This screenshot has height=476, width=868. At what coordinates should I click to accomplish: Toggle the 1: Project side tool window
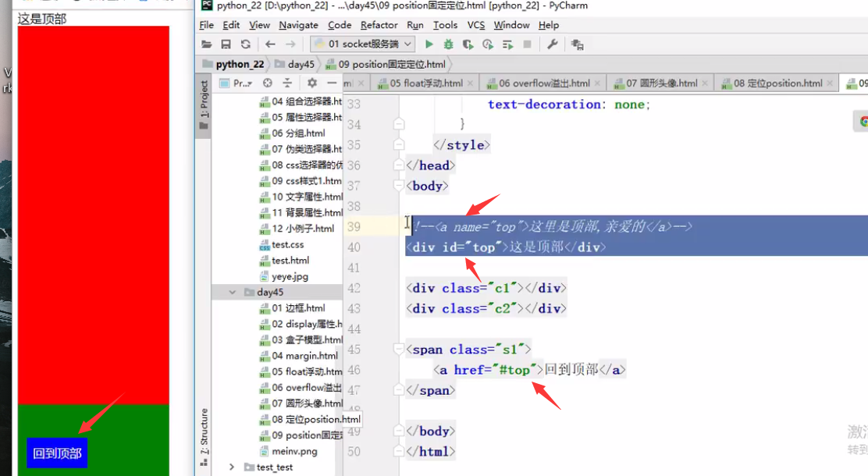point(204,105)
